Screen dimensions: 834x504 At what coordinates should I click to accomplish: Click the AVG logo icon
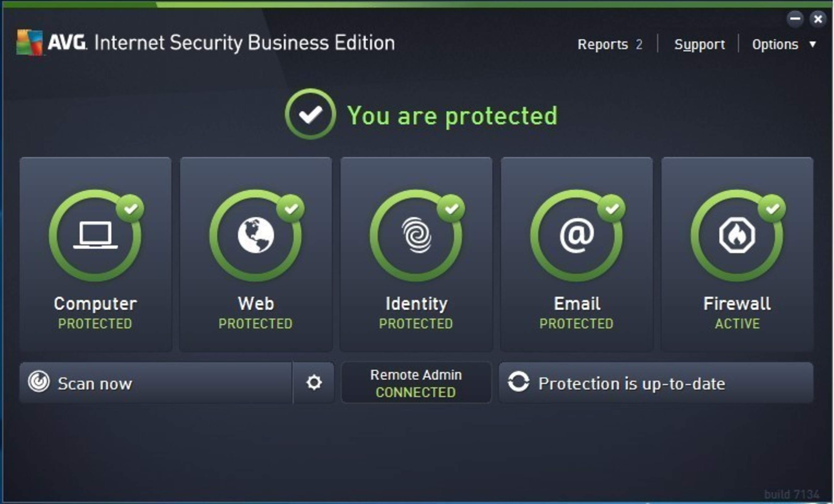30,42
